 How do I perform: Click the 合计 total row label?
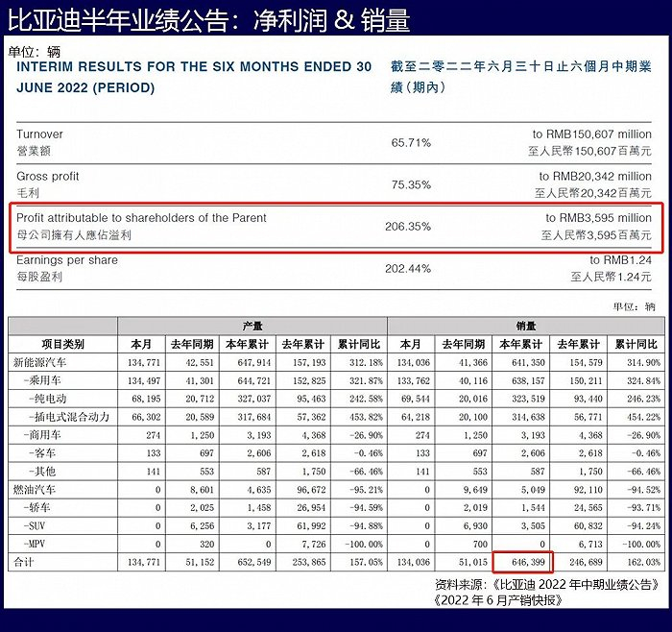(23, 562)
